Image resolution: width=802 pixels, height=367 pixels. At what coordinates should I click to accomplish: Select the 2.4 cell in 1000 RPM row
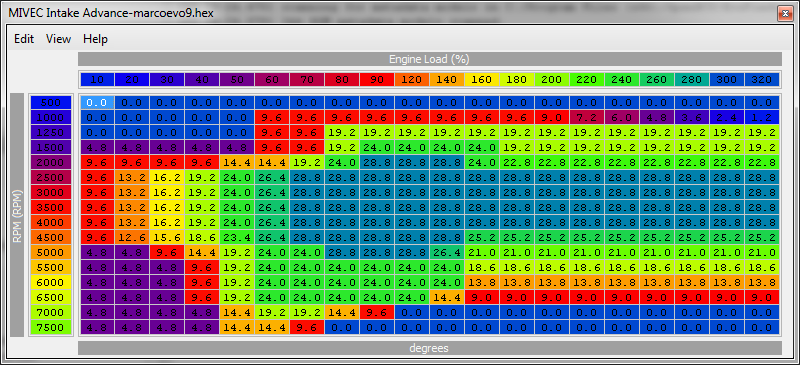pyautogui.click(x=727, y=118)
